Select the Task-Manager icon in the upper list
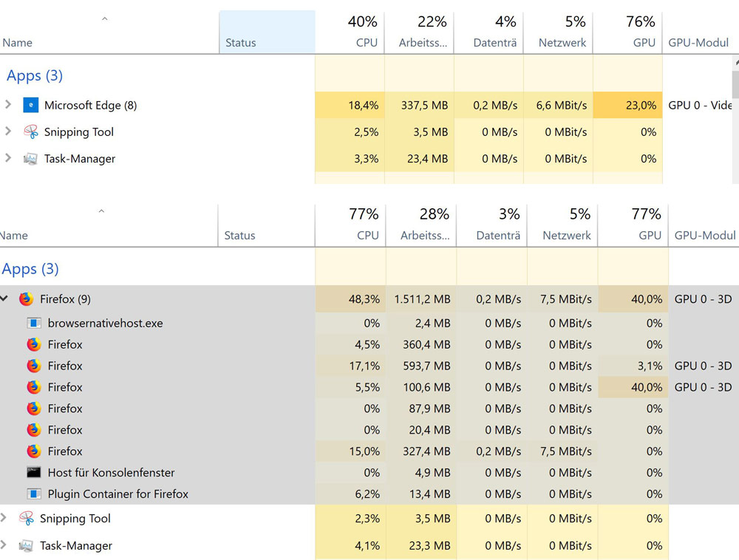 click(30, 158)
